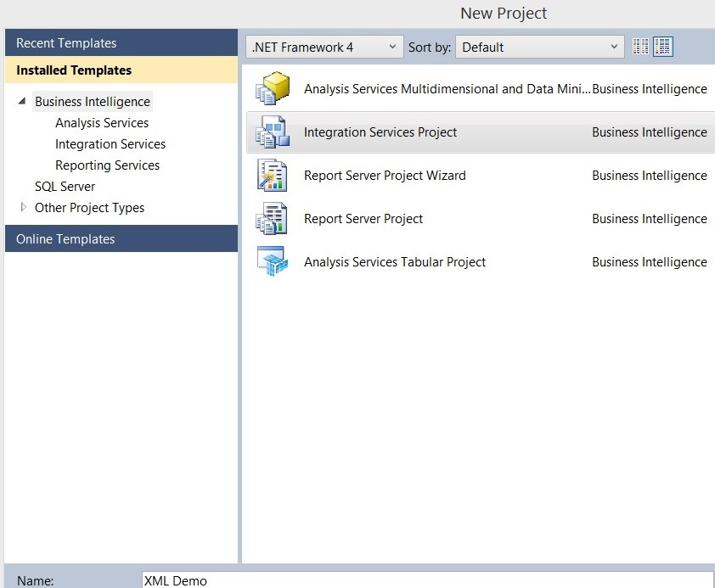
Task: Click the Analysis Services Tabular Project icon
Action: 273,261
